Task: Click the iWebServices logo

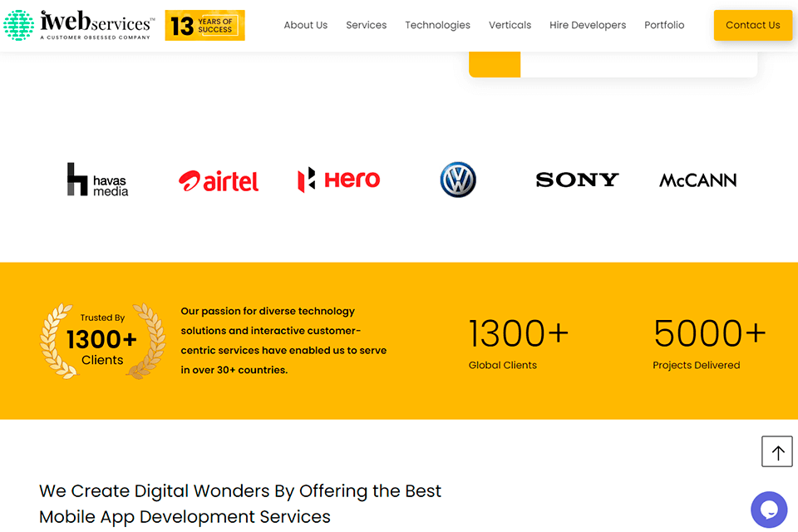Action: 79,25
